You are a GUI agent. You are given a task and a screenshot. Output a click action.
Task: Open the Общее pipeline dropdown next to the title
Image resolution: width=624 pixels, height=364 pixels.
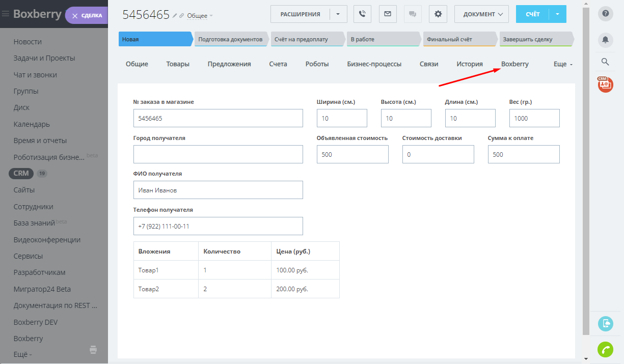200,16
